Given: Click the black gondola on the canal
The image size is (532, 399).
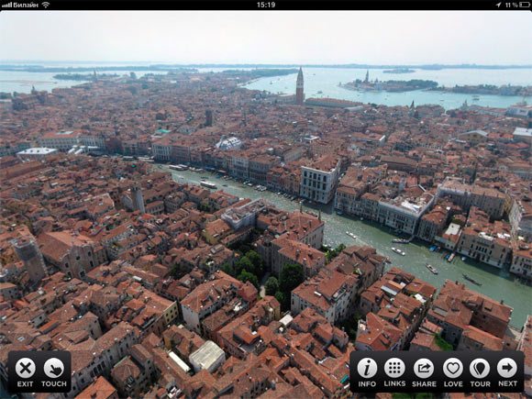Looking at the screenshot, I should coord(472,281).
